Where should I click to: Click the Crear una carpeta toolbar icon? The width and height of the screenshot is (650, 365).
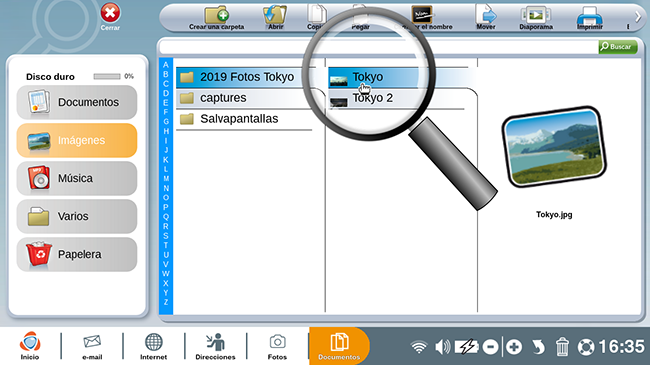(216, 15)
